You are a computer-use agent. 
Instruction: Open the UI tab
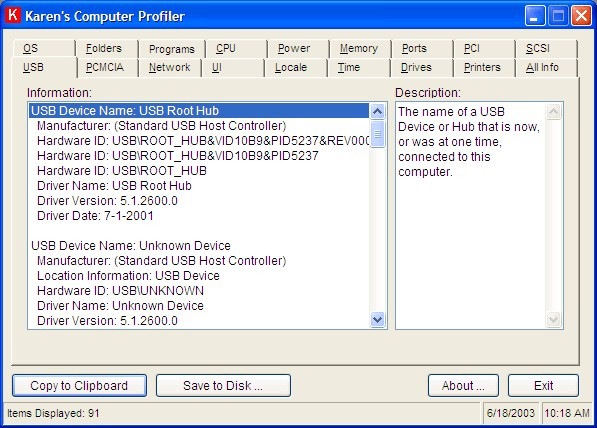click(233, 67)
